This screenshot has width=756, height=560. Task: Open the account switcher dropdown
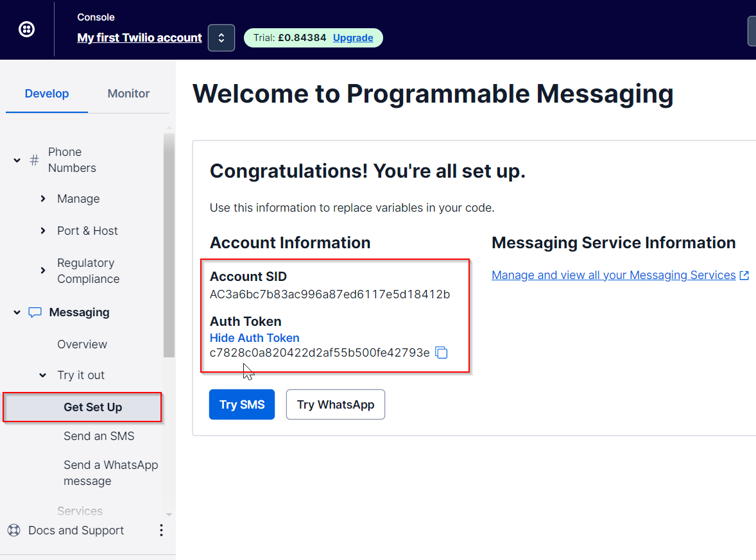[x=221, y=38]
